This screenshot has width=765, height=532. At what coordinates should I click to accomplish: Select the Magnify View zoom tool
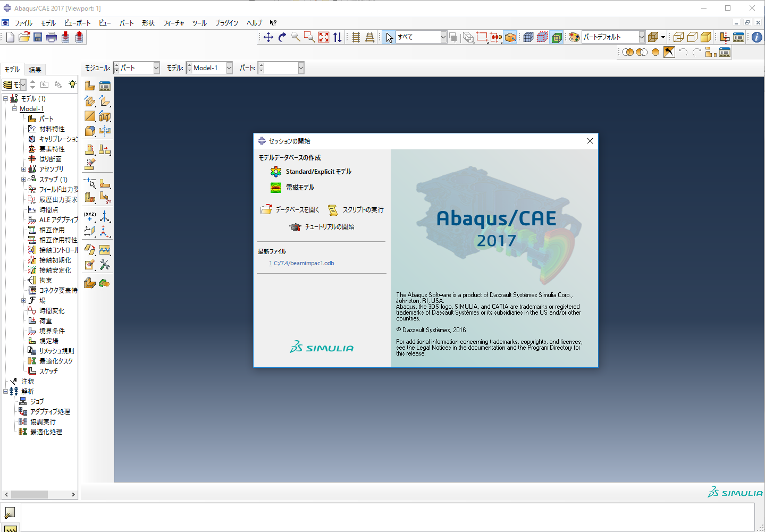click(x=296, y=37)
